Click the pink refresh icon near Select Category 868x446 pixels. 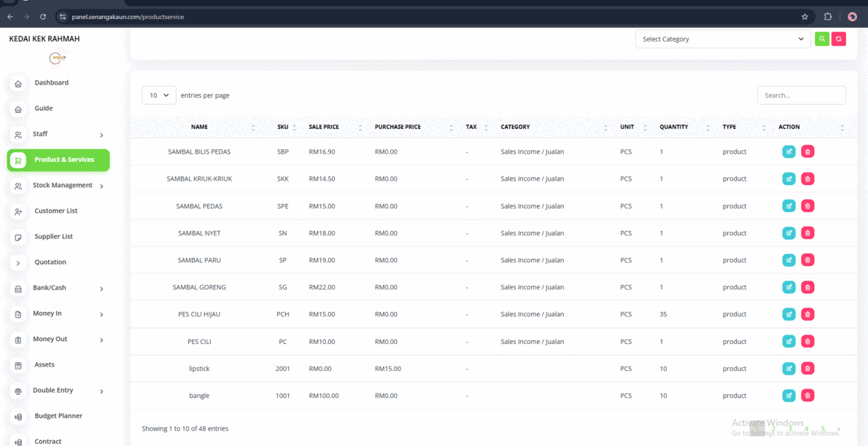tap(838, 38)
